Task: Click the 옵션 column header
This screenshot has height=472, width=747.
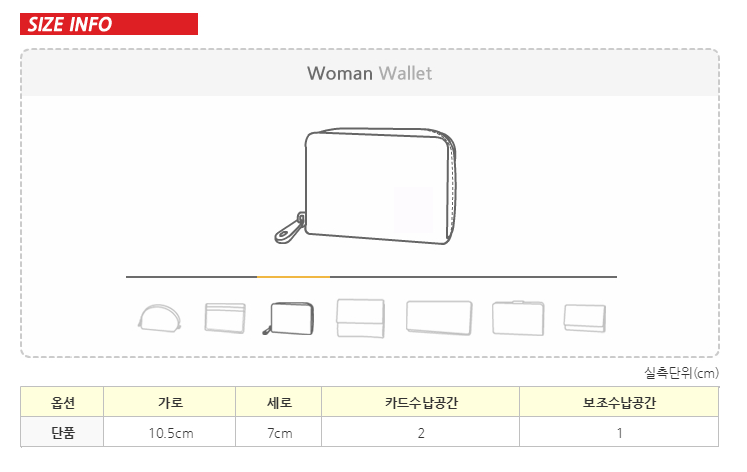Action: [63, 404]
